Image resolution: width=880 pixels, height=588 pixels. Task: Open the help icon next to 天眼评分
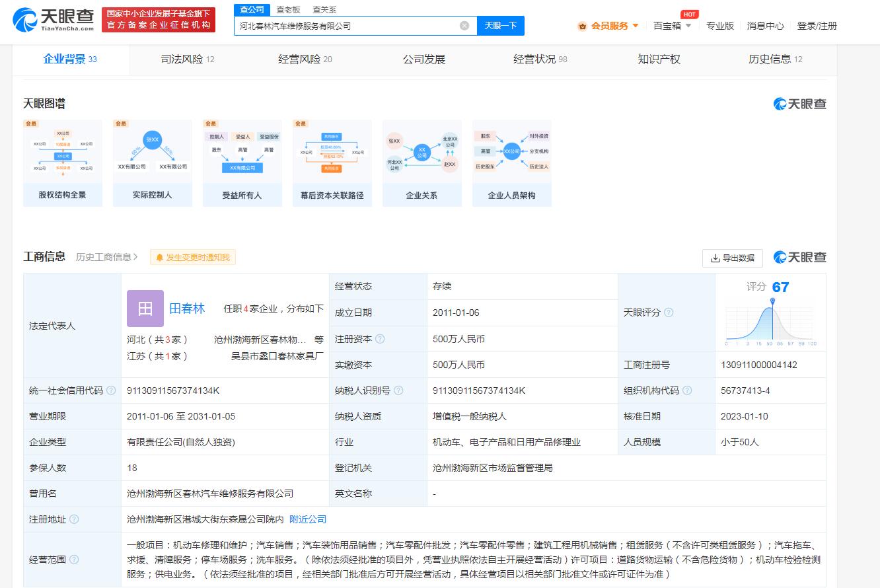pyautogui.click(x=669, y=312)
